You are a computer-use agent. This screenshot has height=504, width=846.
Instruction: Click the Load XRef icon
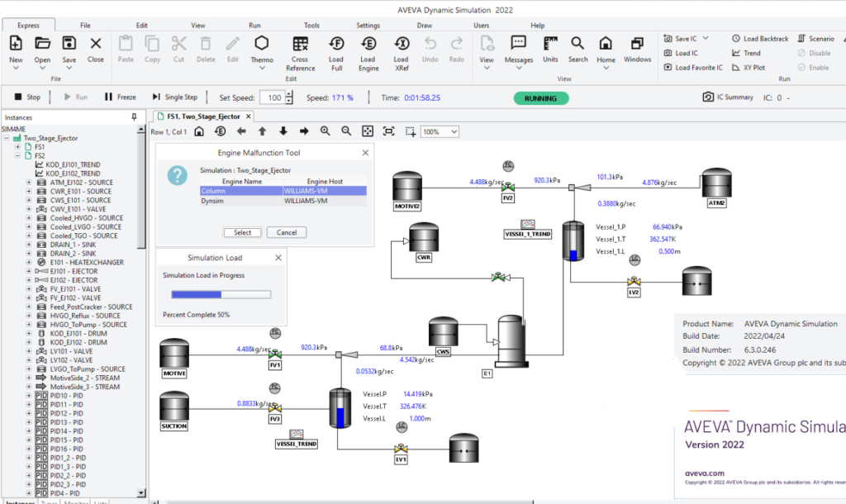[x=402, y=43]
